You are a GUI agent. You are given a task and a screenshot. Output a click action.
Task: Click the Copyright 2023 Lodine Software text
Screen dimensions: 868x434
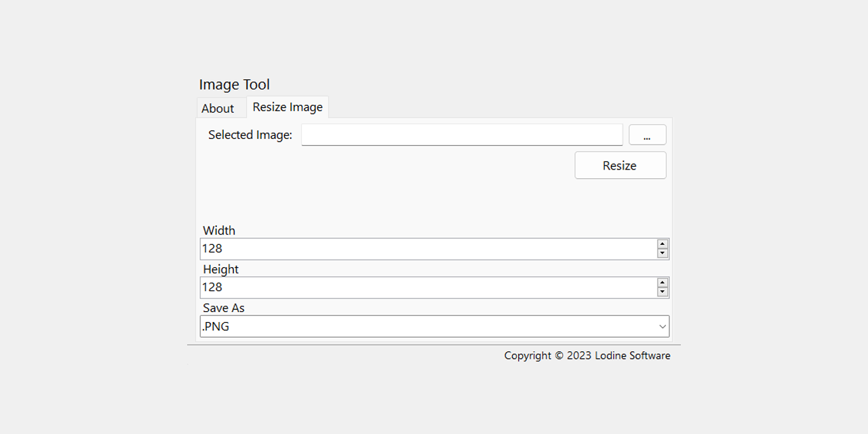pos(587,355)
